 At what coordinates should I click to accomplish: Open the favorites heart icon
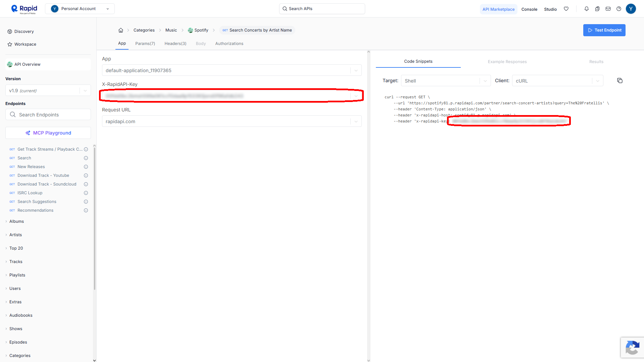566,9
